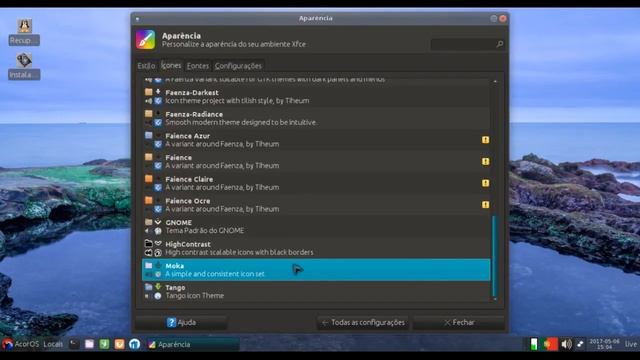Select the Faience Azur icon theme
The image size is (640, 360).
316,140
